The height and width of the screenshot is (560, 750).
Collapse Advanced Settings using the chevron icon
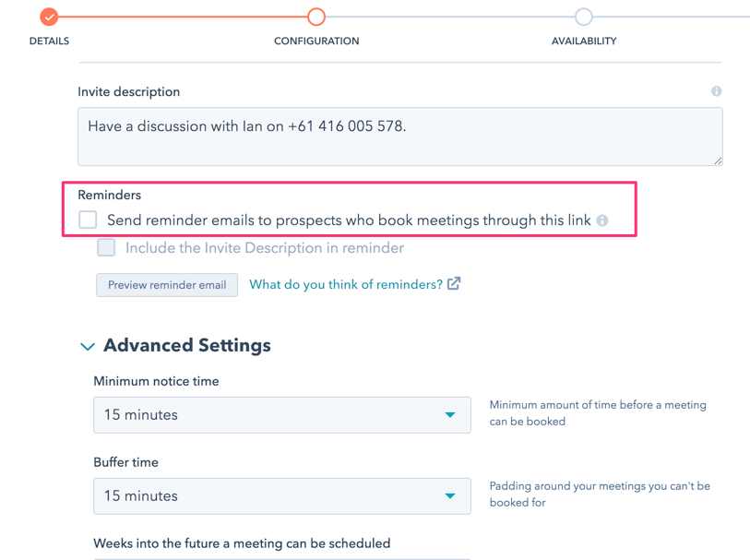point(88,347)
